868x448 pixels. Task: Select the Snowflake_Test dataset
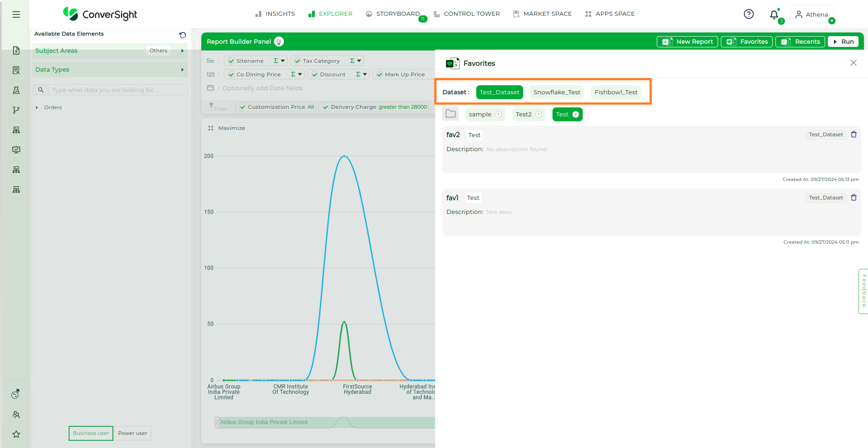point(557,92)
